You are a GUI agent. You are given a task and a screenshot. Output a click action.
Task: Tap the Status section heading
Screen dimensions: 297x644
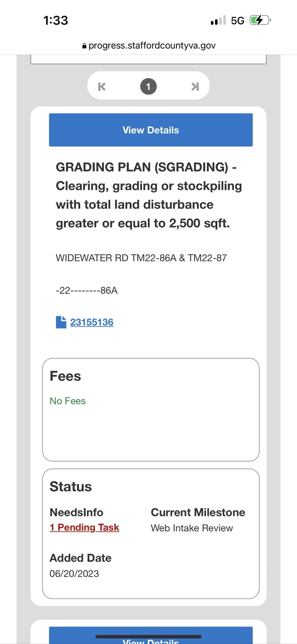pos(71,487)
